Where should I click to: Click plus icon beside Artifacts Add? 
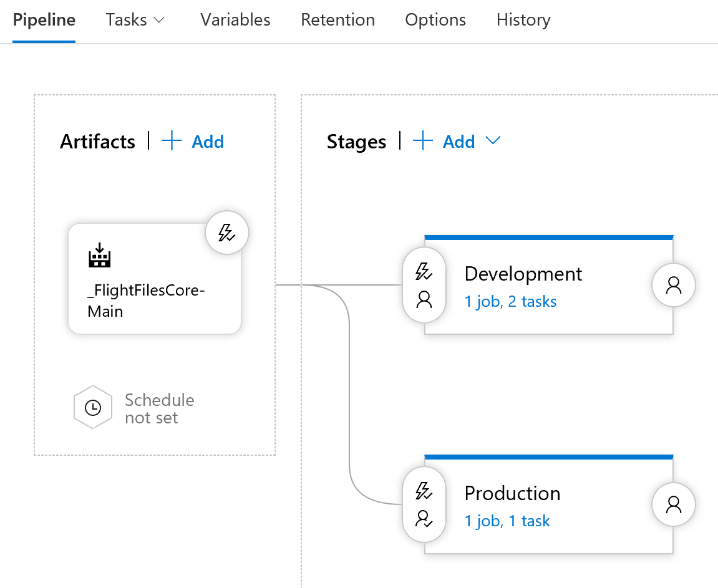[172, 142]
